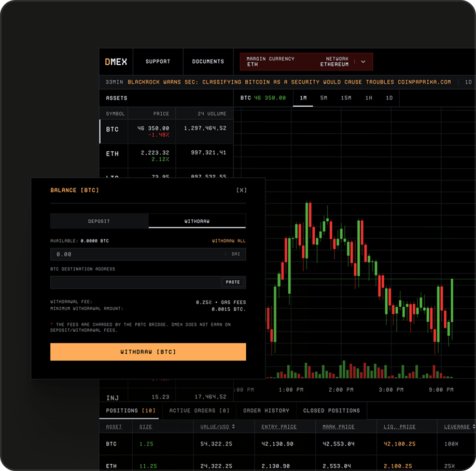Click the BTC 46 350.00 chart price label
This screenshot has width=476, height=471.
click(x=263, y=98)
